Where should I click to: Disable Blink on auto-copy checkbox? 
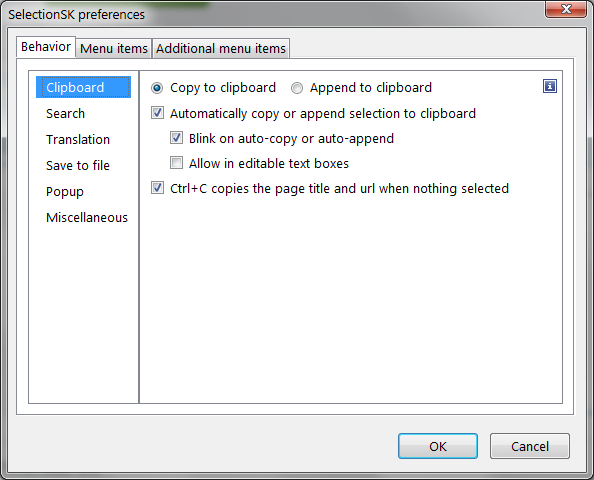pyautogui.click(x=176, y=138)
